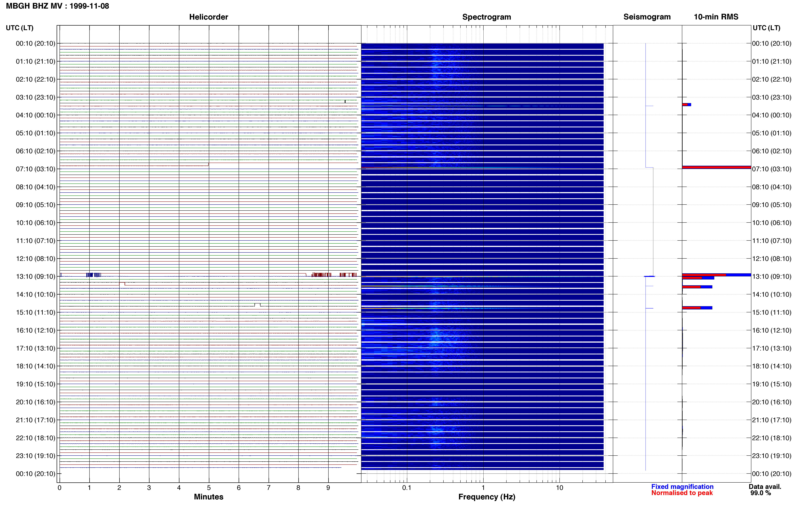
Task: Click the trace step at minute 5 near 07:00
Action: tap(209, 164)
